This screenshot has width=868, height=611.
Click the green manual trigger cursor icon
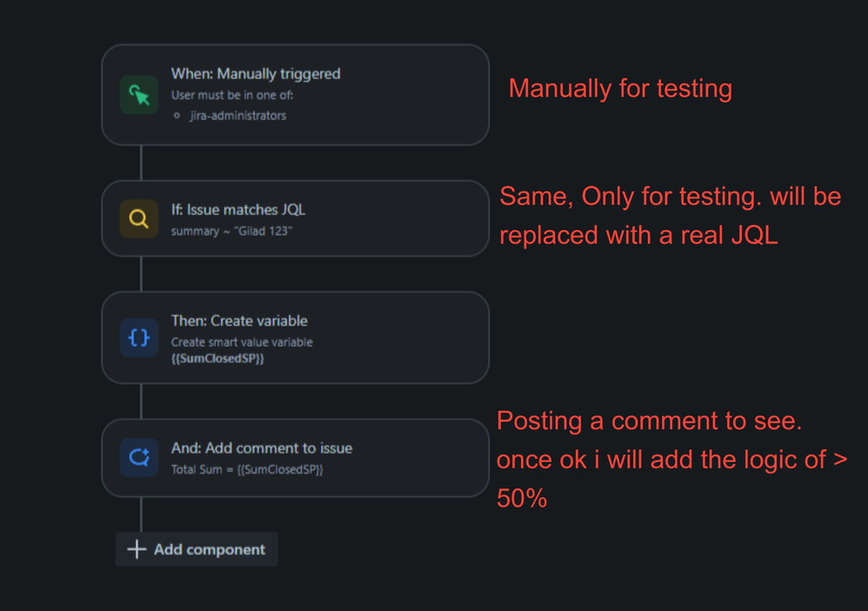coord(139,95)
